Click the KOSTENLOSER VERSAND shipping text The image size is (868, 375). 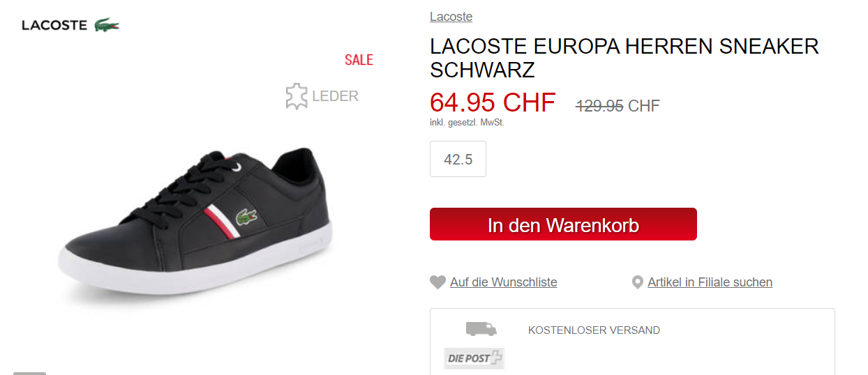pos(594,330)
